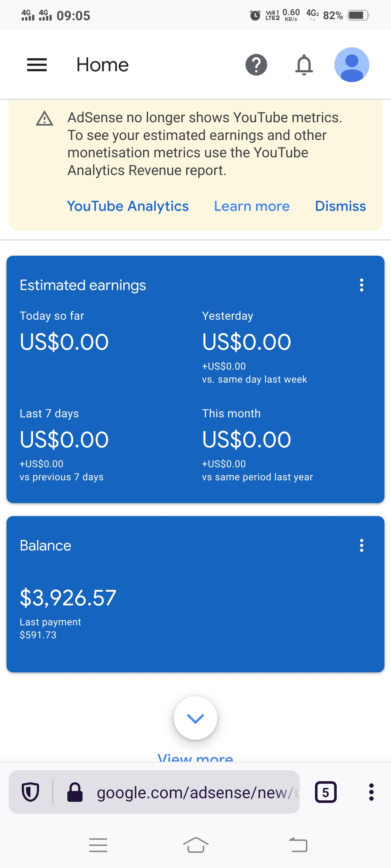
Task: Expand more cards with the down chevron
Action: point(195,718)
